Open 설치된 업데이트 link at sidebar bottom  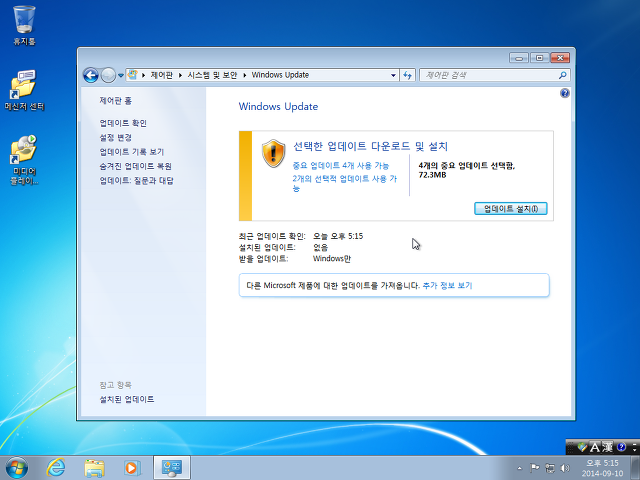(127, 399)
